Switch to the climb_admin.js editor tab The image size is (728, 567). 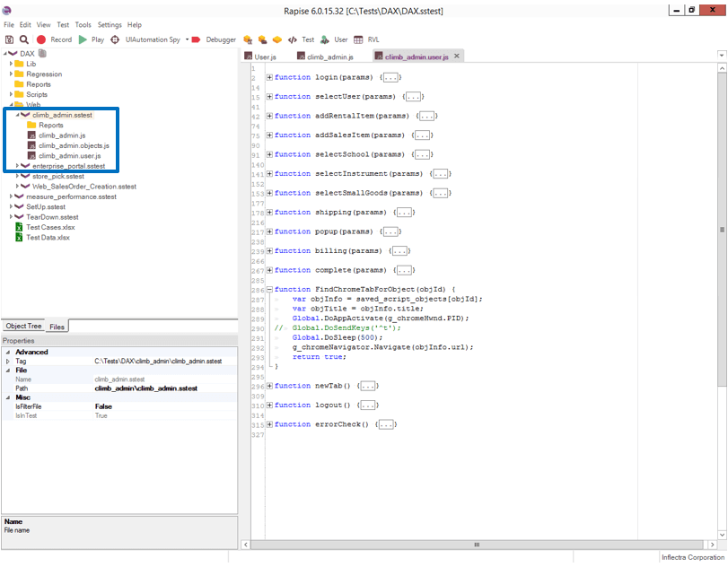[x=326, y=57]
